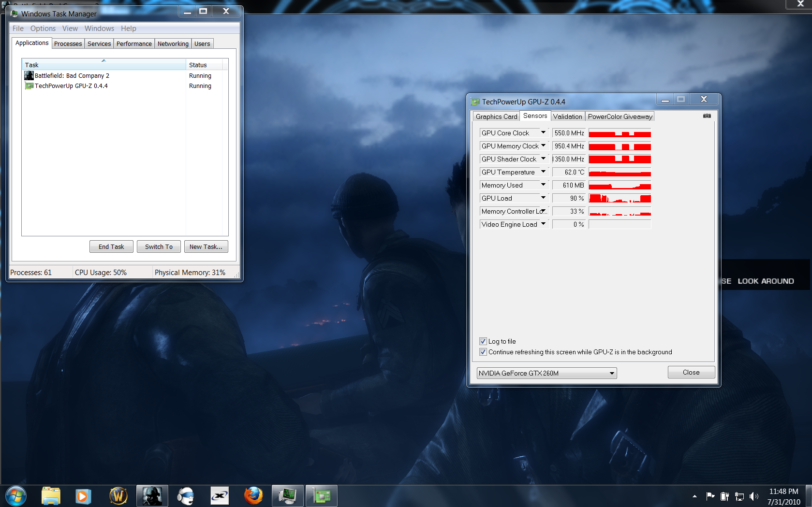Open the X-logo application in taskbar

pyautogui.click(x=220, y=496)
